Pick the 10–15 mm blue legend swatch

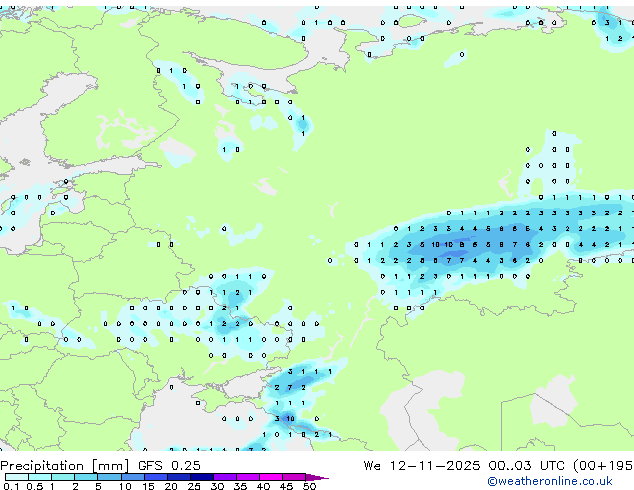(x=132, y=477)
